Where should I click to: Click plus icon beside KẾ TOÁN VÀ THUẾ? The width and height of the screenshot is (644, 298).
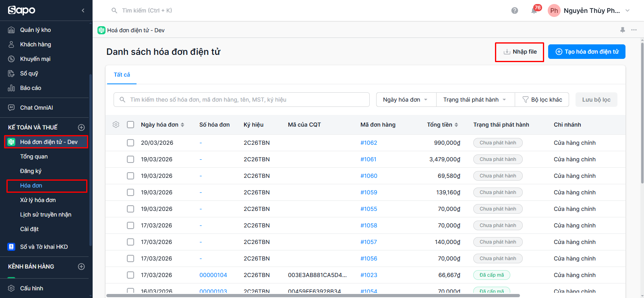pyautogui.click(x=81, y=127)
